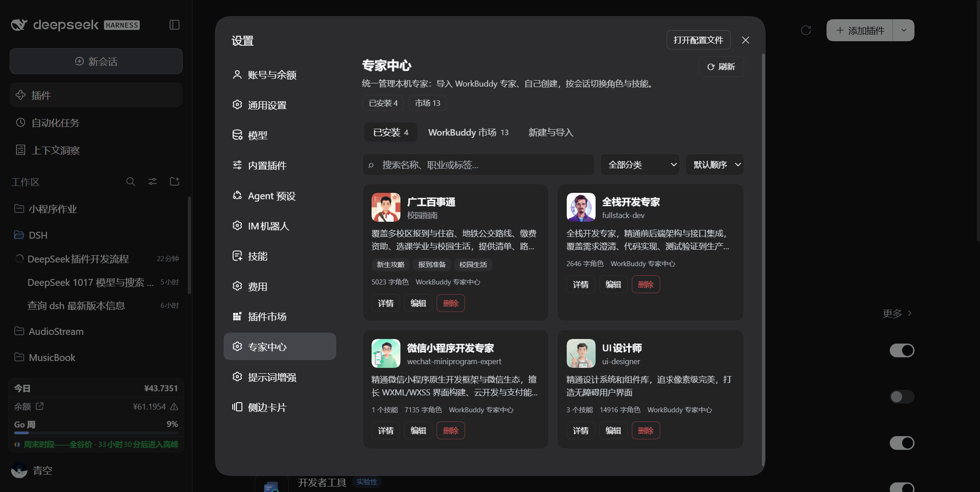The width and height of the screenshot is (980, 492).
Task: Click the user avatar 青空
Action: click(19, 470)
